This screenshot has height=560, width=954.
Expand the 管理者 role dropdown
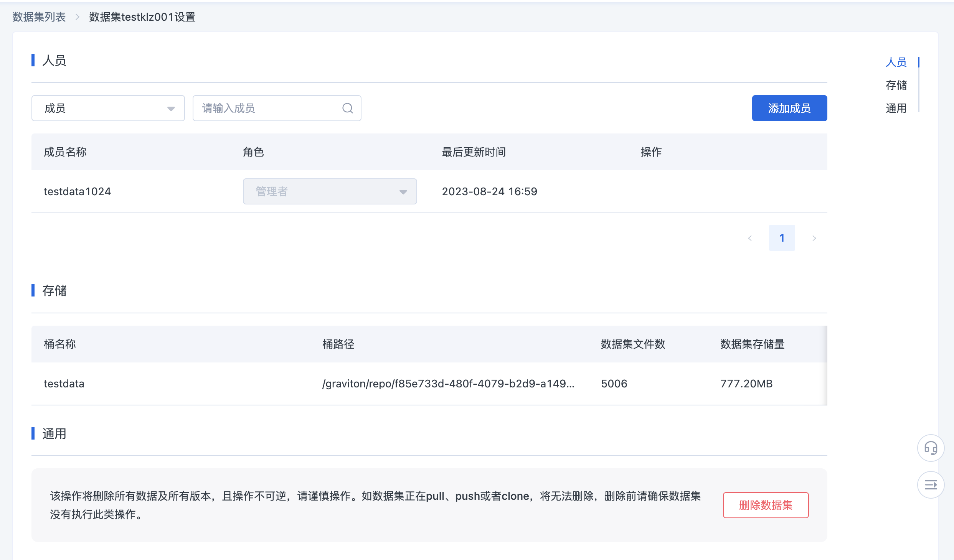[x=329, y=191]
